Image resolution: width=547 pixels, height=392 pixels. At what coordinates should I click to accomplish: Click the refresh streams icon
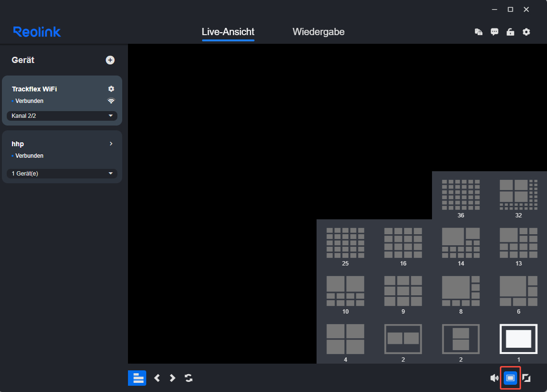[x=189, y=378]
